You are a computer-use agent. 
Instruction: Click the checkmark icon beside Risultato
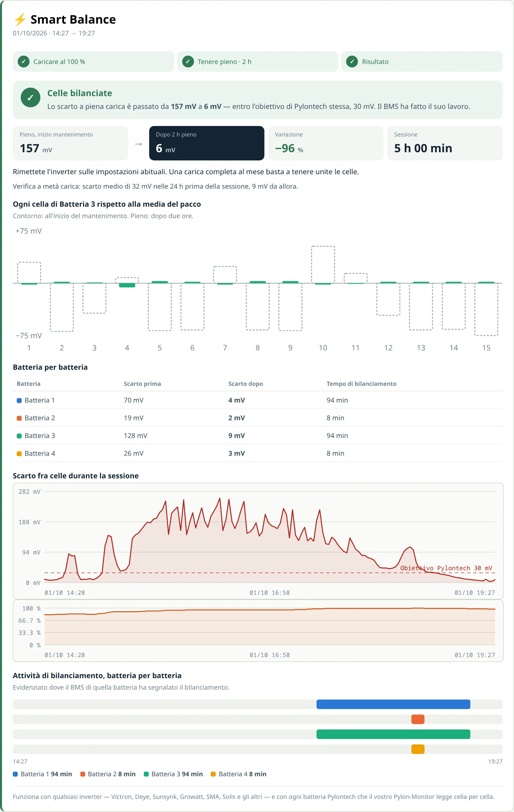tap(352, 62)
